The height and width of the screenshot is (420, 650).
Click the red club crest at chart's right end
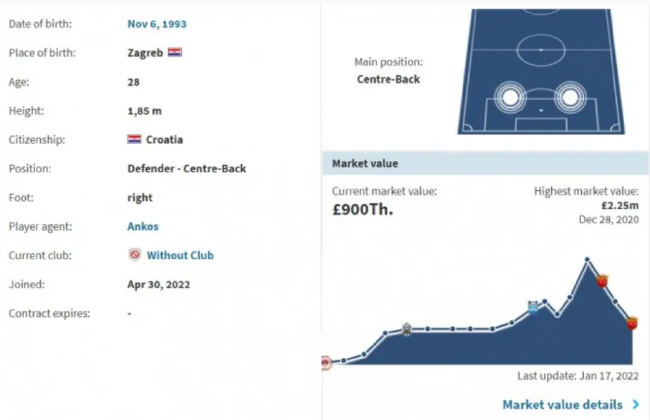click(632, 323)
